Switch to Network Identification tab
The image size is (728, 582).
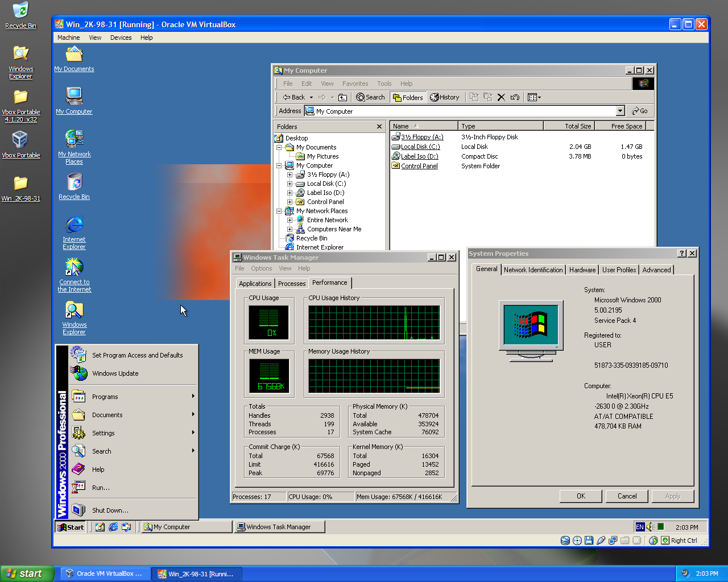tap(533, 270)
